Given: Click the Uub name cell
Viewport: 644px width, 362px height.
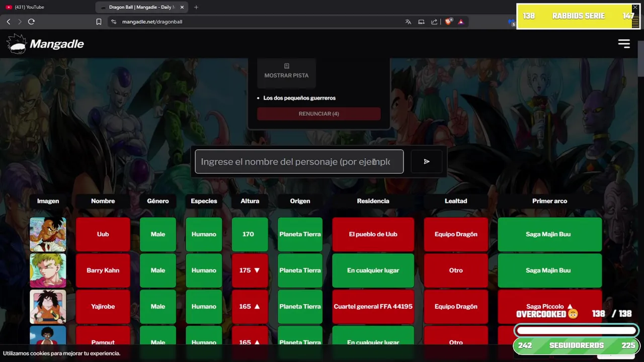Looking at the screenshot, I should click(x=103, y=234).
